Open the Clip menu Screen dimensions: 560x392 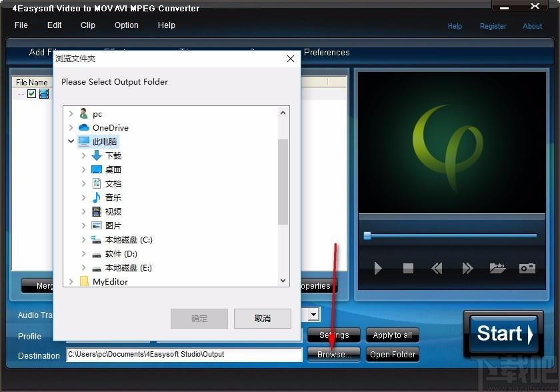tap(88, 25)
